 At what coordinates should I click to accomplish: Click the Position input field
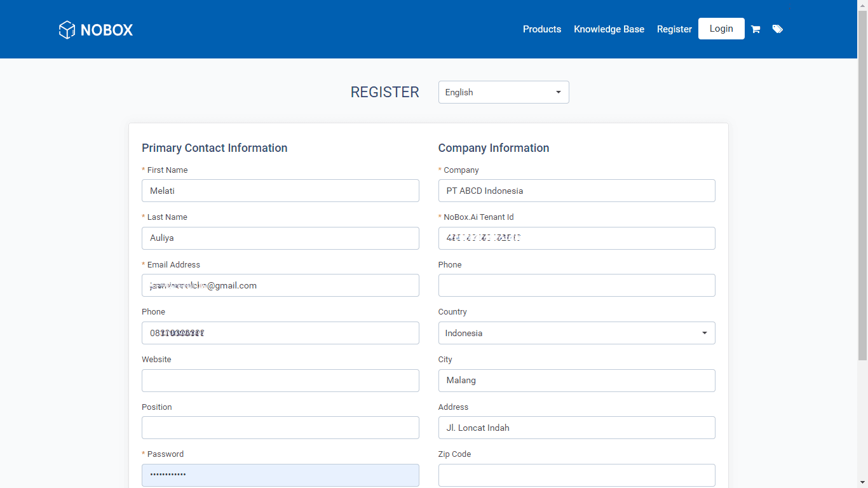point(280,428)
